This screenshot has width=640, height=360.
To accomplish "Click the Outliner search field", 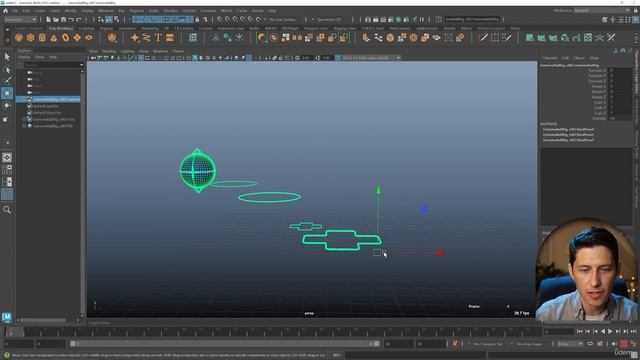I will (53, 65).
